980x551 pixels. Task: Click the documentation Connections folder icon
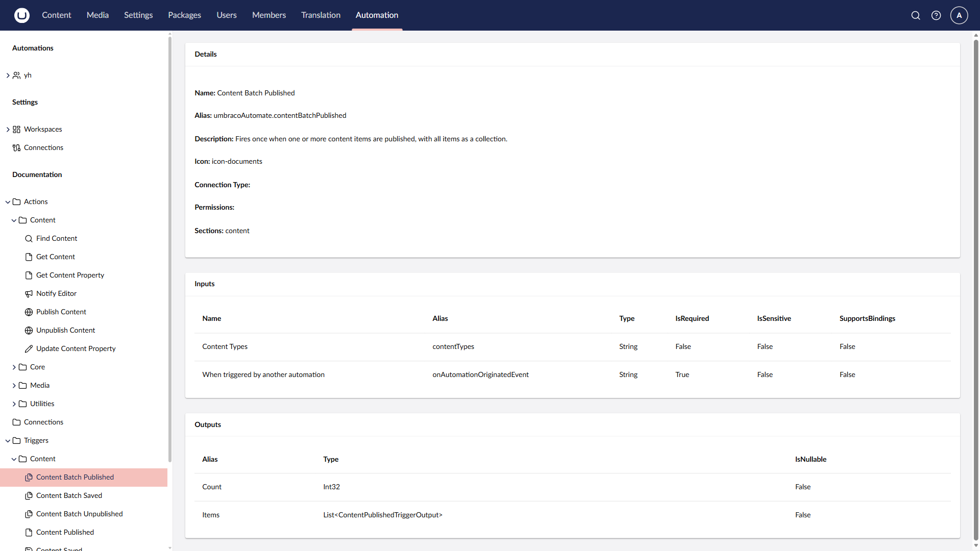pos(17,422)
